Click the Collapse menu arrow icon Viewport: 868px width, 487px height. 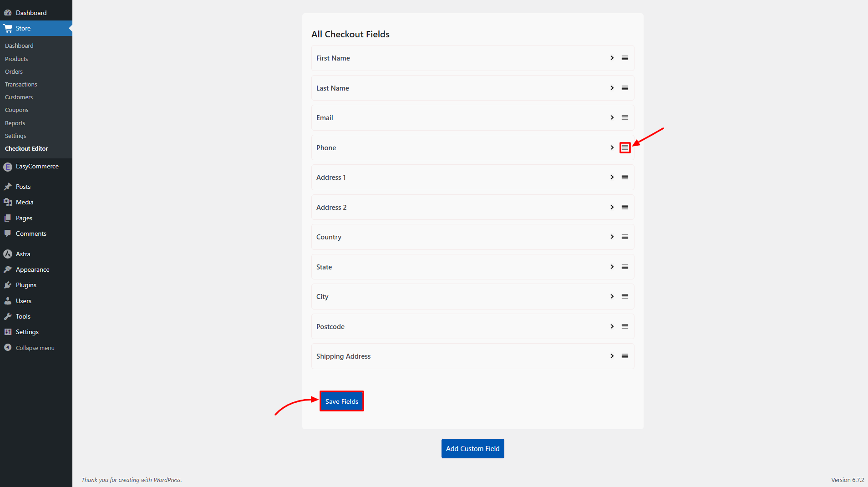[8, 347]
